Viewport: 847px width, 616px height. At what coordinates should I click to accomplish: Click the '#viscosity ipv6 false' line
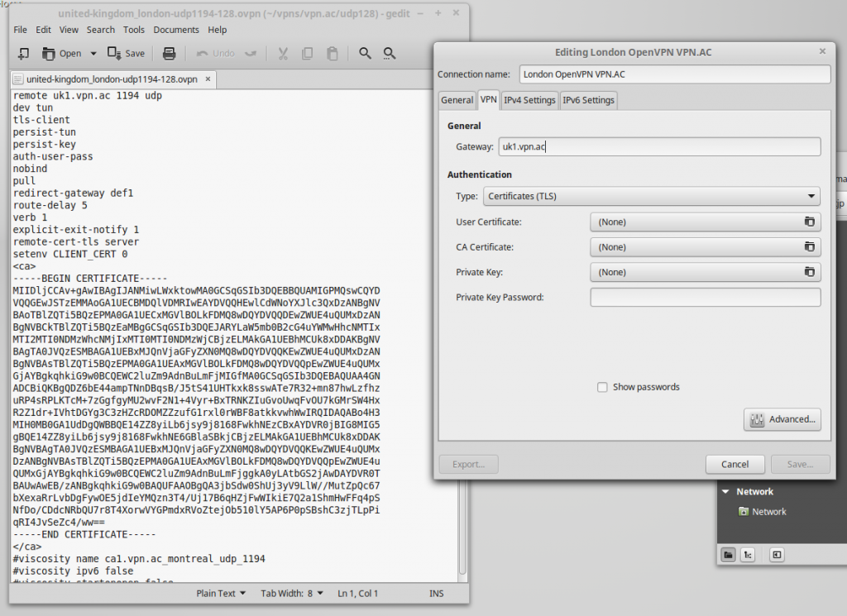coord(73,571)
